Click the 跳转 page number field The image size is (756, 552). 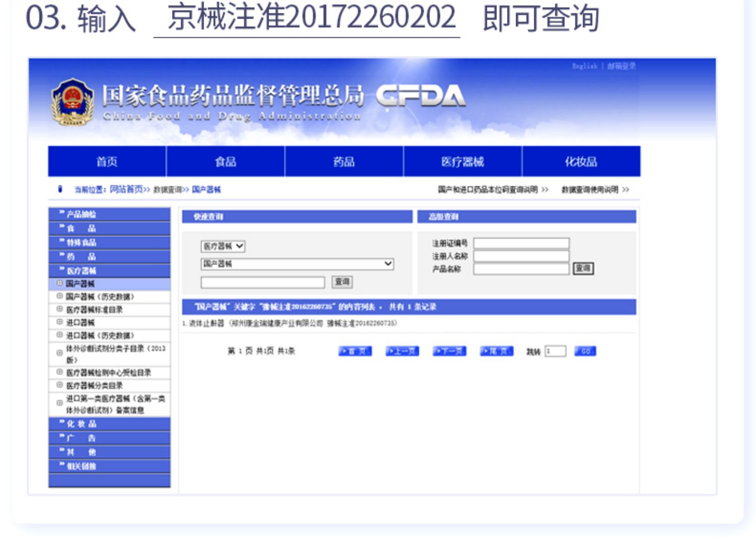(x=555, y=351)
